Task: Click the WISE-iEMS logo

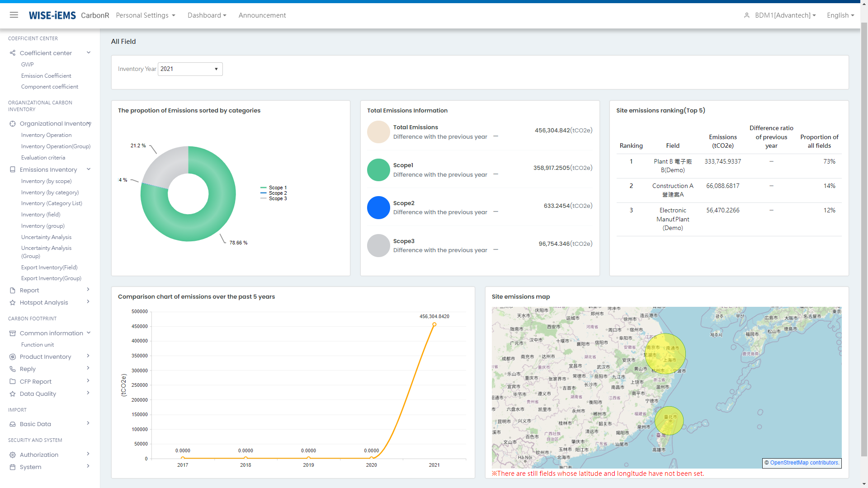Action: [52, 15]
